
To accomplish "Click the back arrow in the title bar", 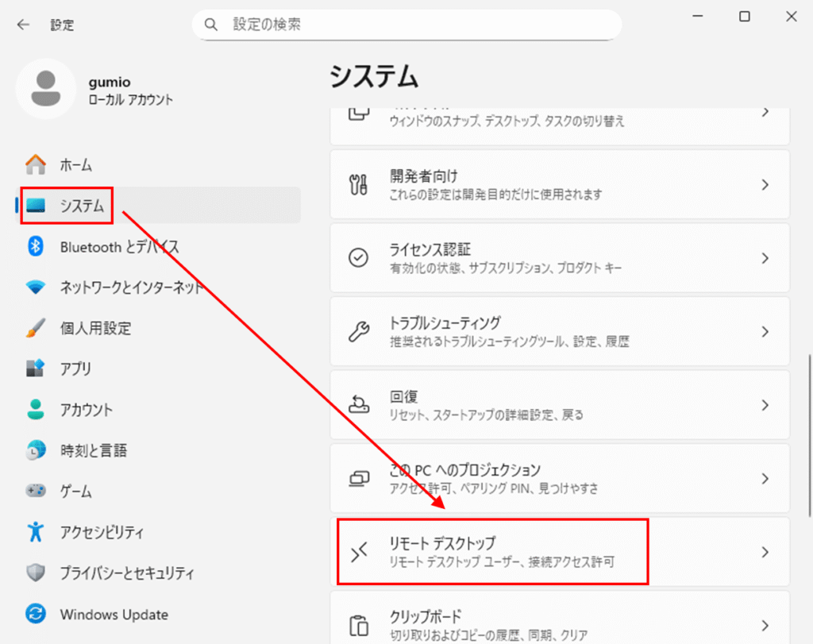I will click(x=23, y=25).
